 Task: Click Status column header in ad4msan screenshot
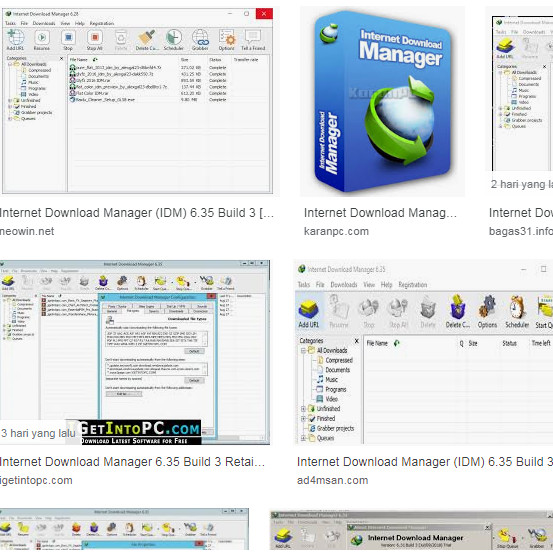pyautogui.click(x=509, y=343)
